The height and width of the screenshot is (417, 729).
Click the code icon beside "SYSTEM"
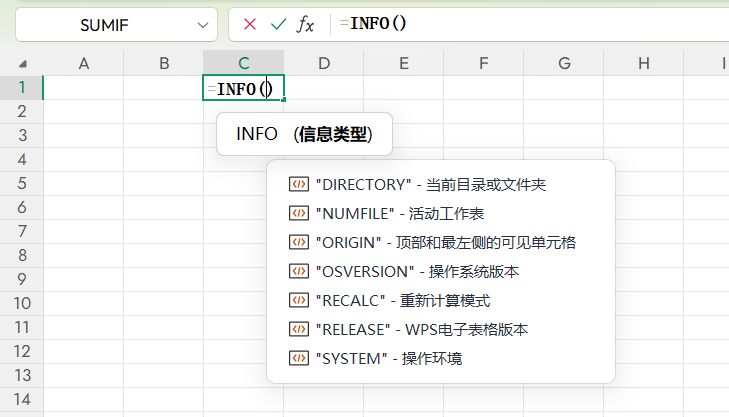[x=298, y=358]
